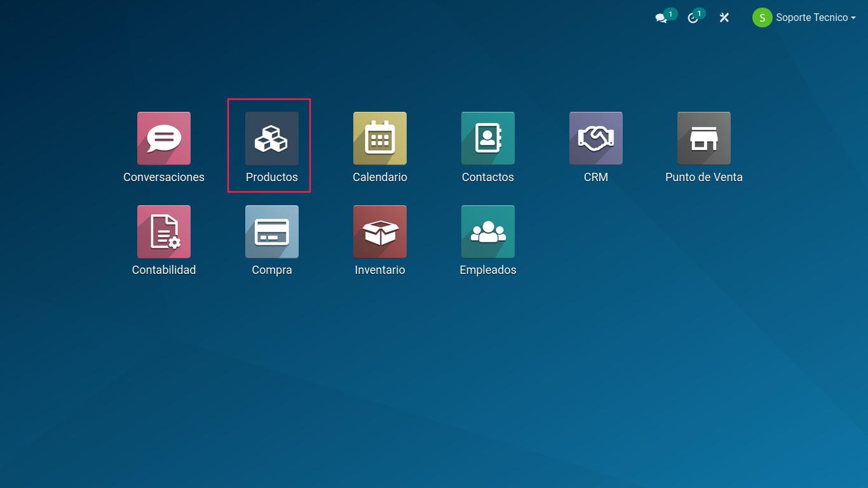The height and width of the screenshot is (488, 868).
Task: Click the Contabilidad text label
Action: point(164,270)
